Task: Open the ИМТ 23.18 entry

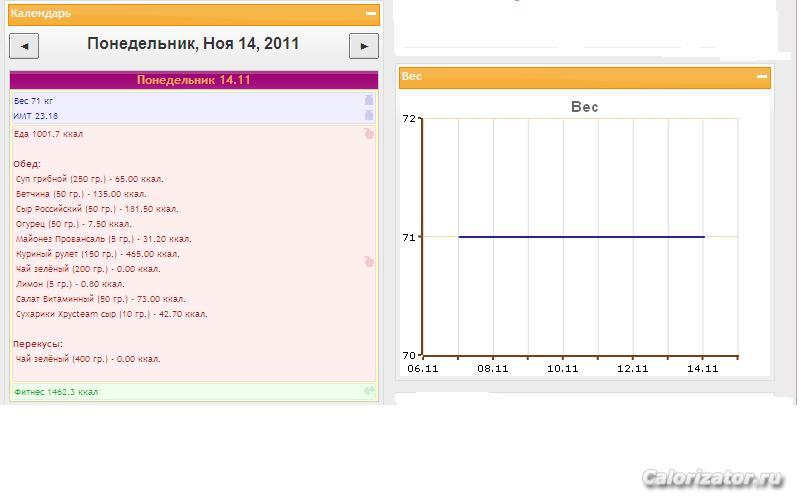Action: coord(35,116)
